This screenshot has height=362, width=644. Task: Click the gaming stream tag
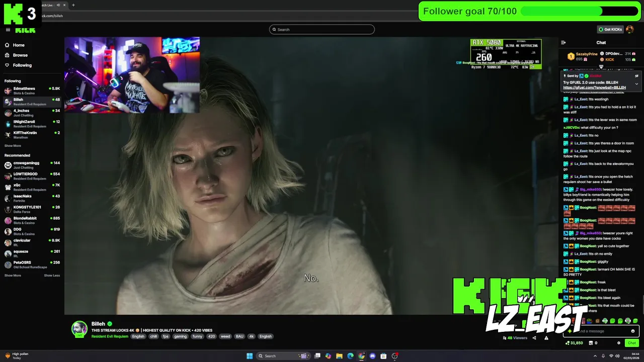tap(181, 336)
